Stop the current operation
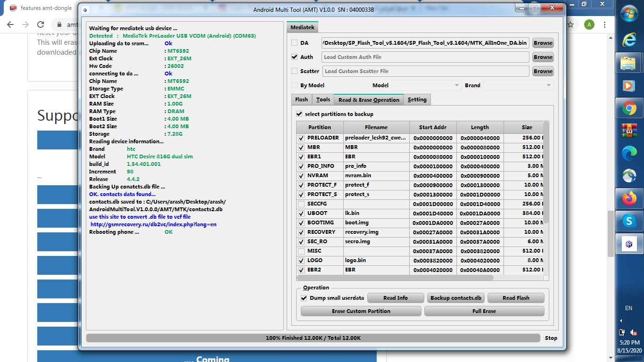The image size is (644, 362). click(x=551, y=338)
